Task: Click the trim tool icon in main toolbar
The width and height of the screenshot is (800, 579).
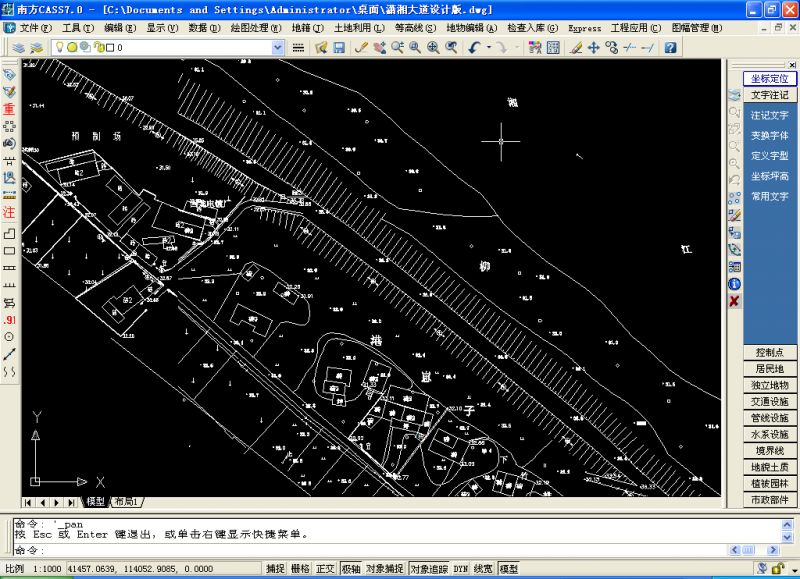Action: click(630, 47)
